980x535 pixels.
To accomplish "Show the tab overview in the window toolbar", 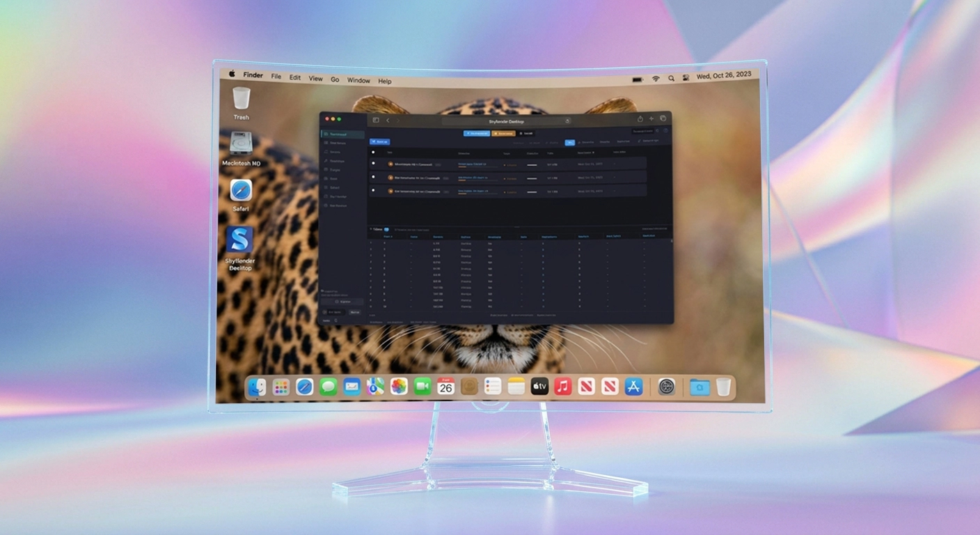I will [x=663, y=118].
